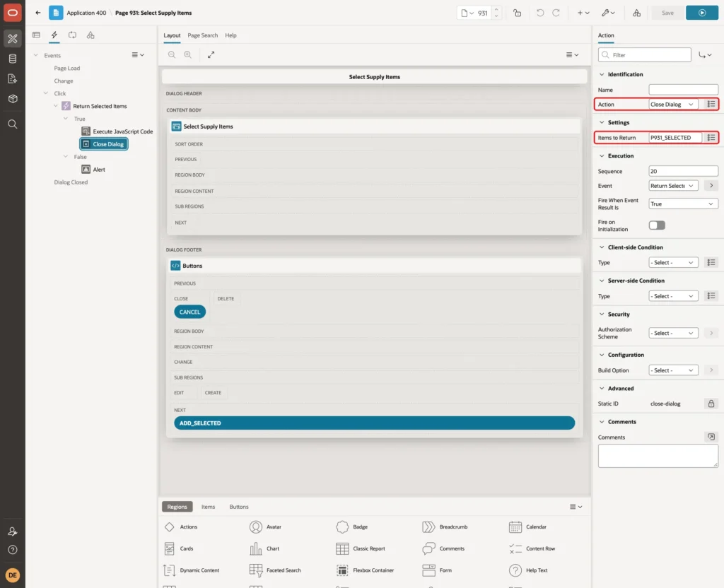This screenshot has width=724, height=588.
Task: Collapse the Identification section
Action: click(602, 74)
